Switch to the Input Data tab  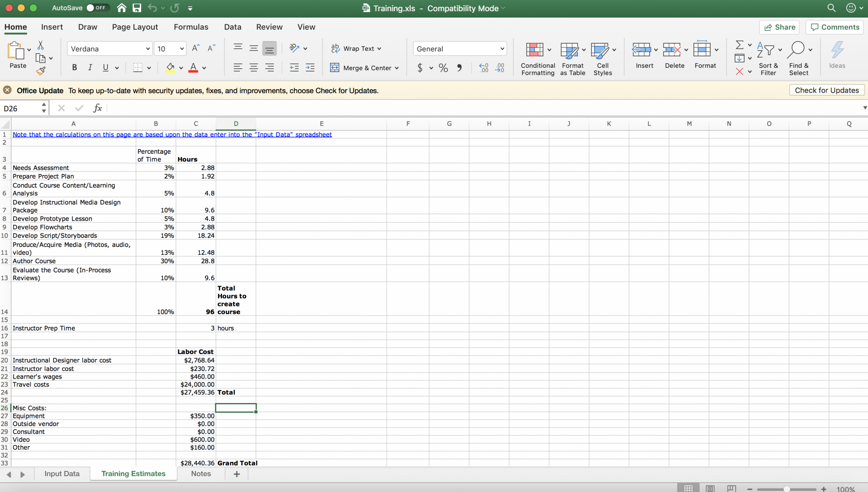pos(62,473)
